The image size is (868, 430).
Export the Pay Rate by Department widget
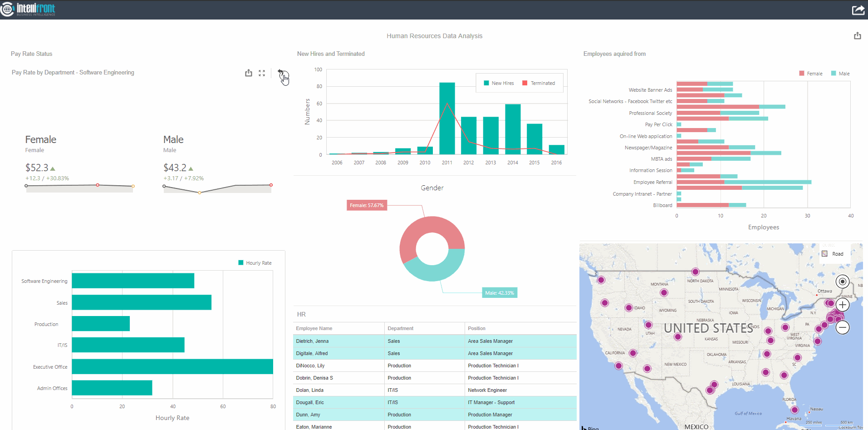tap(249, 73)
